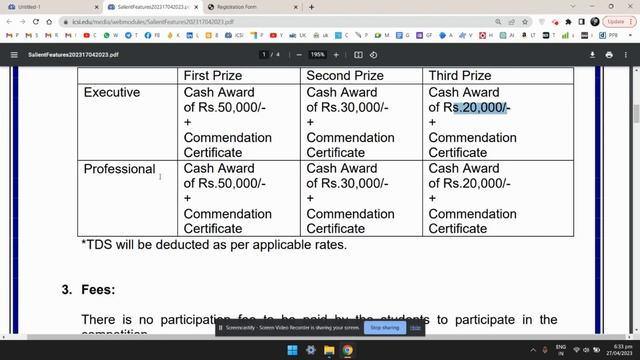640x360 pixels.
Task: Open the Facebook FB bookmark
Action: pyautogui.click(x=152, y=36)
